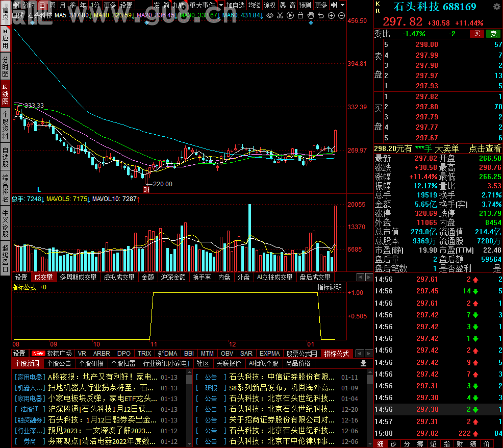Open the 综合排名 sidebar item
Viewport: 503px width, 448px height.
pyautogui.click(x=6, y=188)
